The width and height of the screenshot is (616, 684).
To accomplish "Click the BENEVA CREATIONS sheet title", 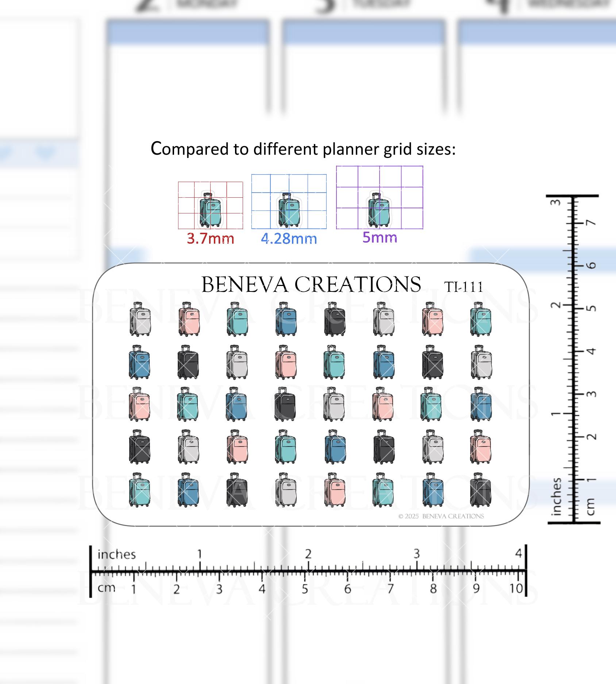I will pyautogui.click(x=311, y=284).
